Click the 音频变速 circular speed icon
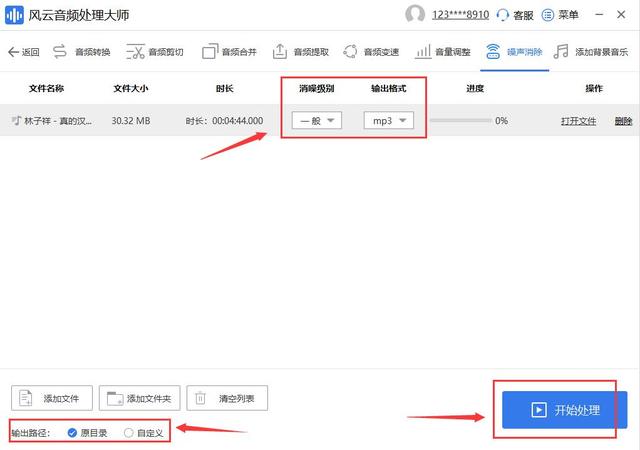 (350, 52)
